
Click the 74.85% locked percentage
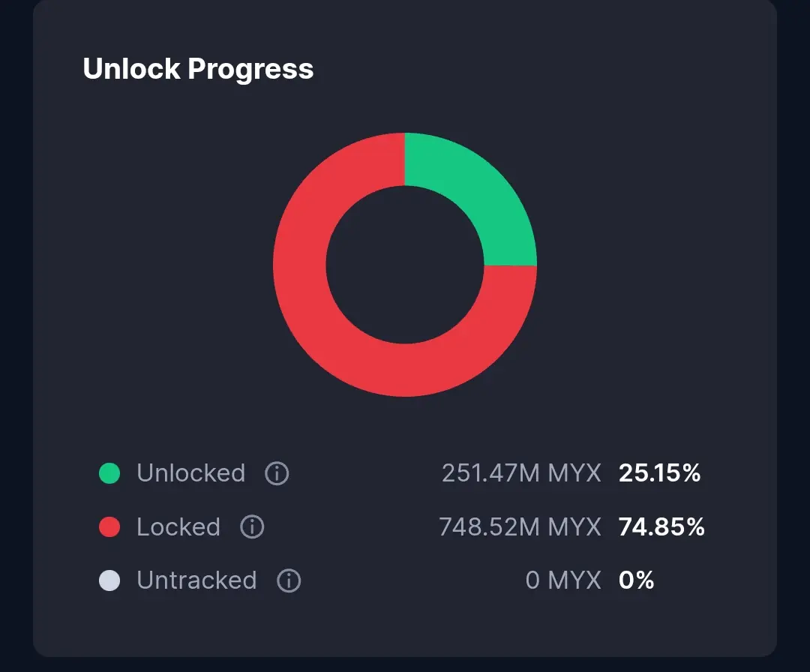pos(661,526)
